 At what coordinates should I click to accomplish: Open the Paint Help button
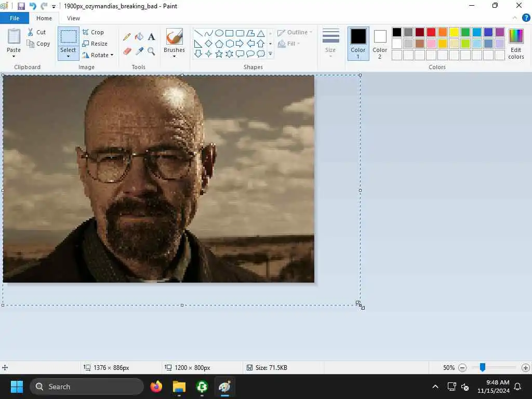tap(526, 18)
